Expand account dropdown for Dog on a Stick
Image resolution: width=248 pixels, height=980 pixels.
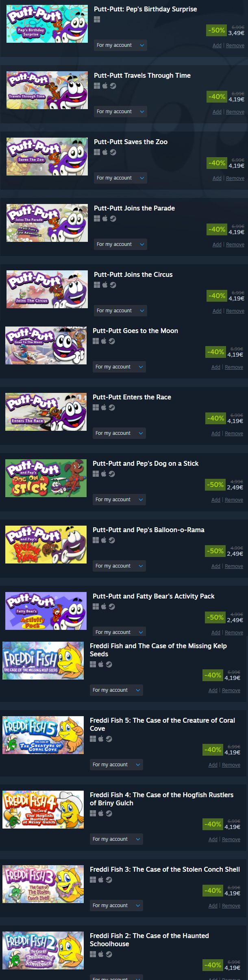click(x=119, y=500)
